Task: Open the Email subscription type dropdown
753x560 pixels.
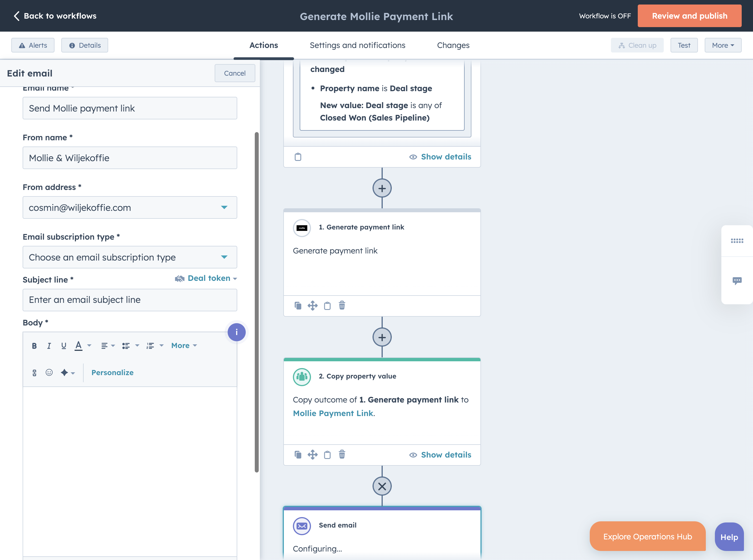Action: (x=130, y=257)
